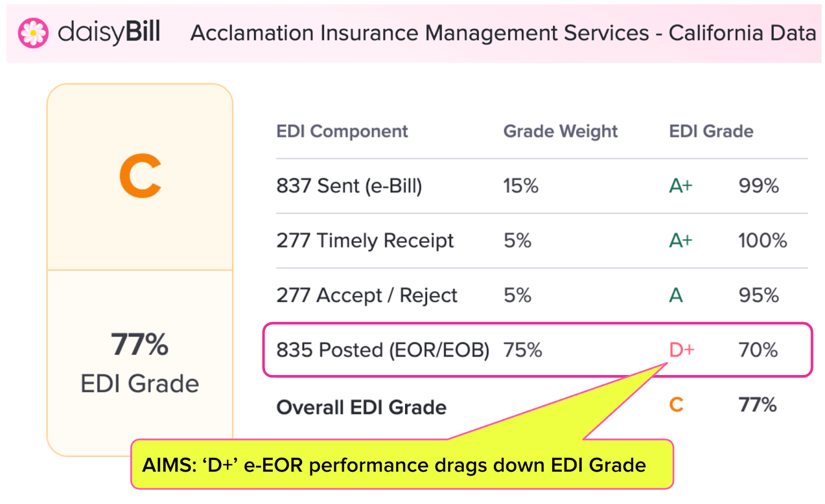This screenshot has height=504, width=825.
Task: Click the 277 Accept / Reject row label
Action: [x=367, y=295]
